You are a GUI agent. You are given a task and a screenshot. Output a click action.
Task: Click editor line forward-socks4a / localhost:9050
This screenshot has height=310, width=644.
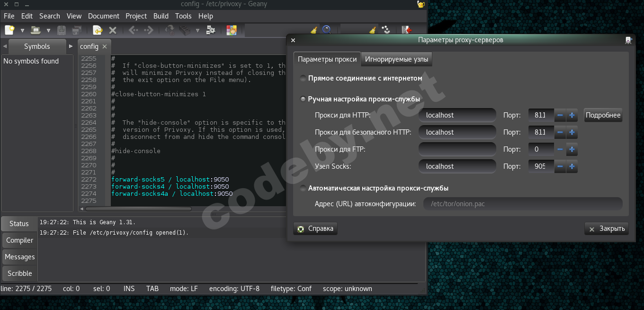click(172, 193)
